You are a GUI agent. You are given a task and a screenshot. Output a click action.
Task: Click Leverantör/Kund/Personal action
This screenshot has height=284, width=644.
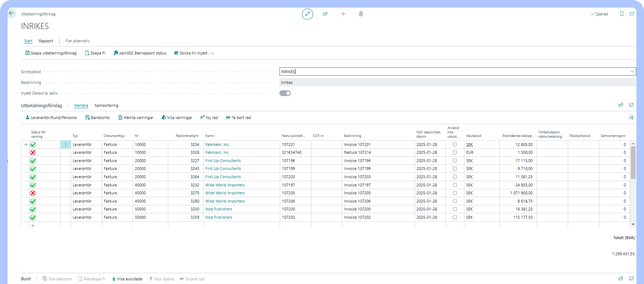click(51, 118)
